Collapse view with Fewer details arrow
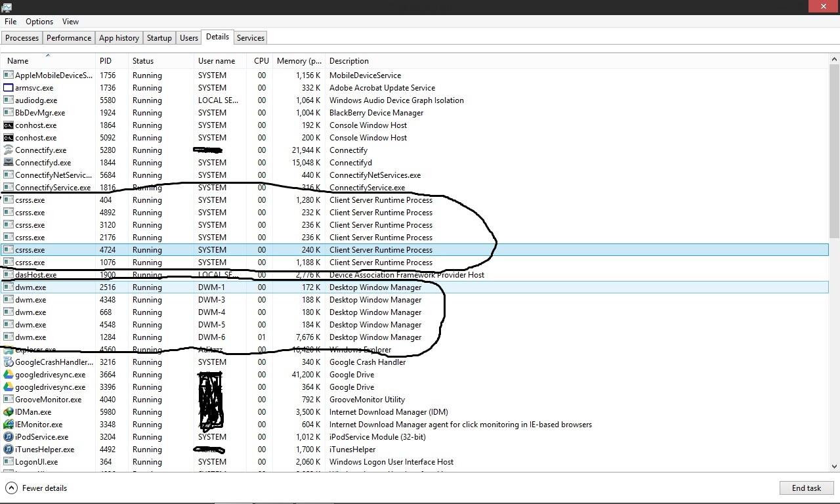 pos(11,488)
